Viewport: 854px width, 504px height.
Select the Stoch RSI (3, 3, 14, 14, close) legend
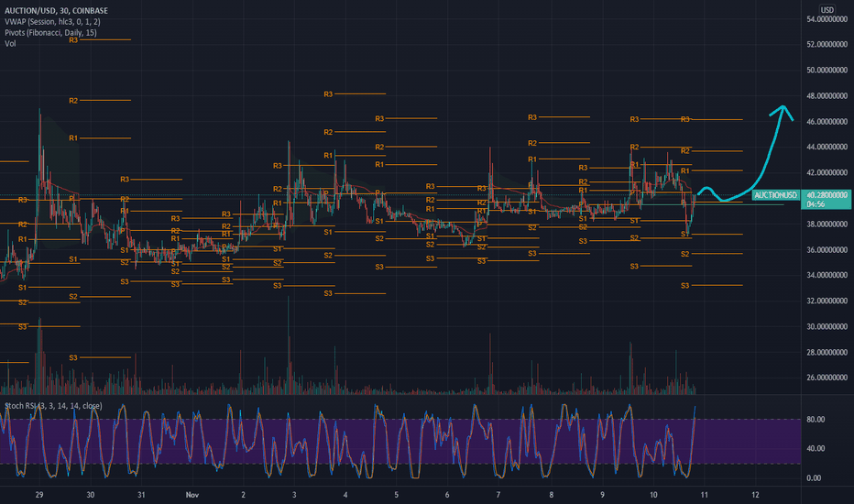[53, 406]
